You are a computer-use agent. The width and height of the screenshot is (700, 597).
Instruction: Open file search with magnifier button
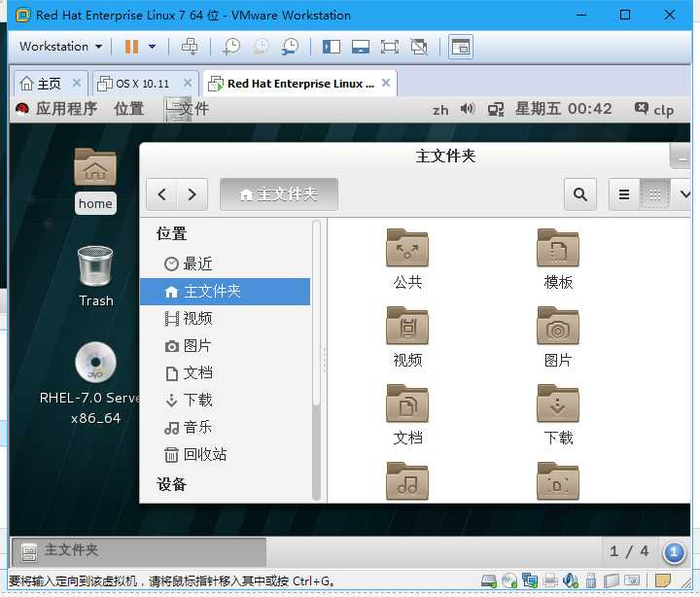click(x=579, y=194)
